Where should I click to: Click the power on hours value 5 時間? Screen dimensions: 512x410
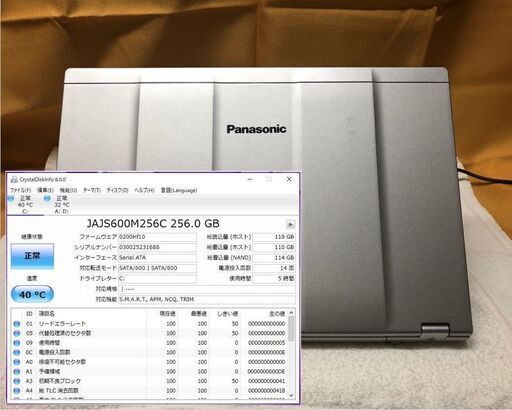pyautogui.click(x=274, y=278)
